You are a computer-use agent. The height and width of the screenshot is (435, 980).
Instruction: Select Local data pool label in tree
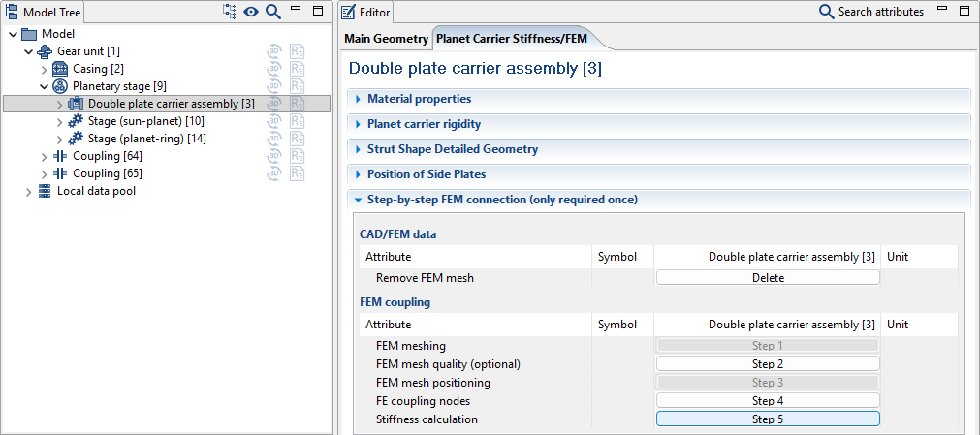tap(96, 191)
